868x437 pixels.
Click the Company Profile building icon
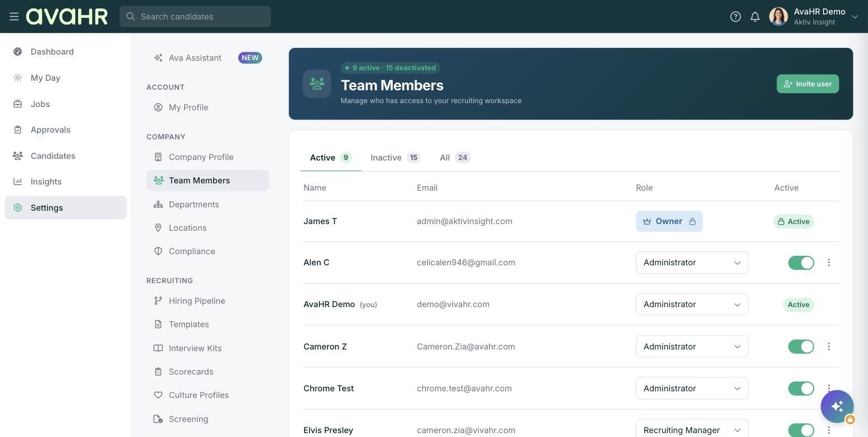pos(158,157)
